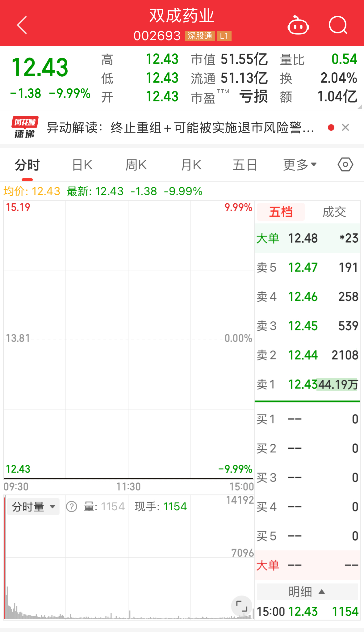
Task: Open the 分时量 indicator dropdown
Action: (33, 507)
